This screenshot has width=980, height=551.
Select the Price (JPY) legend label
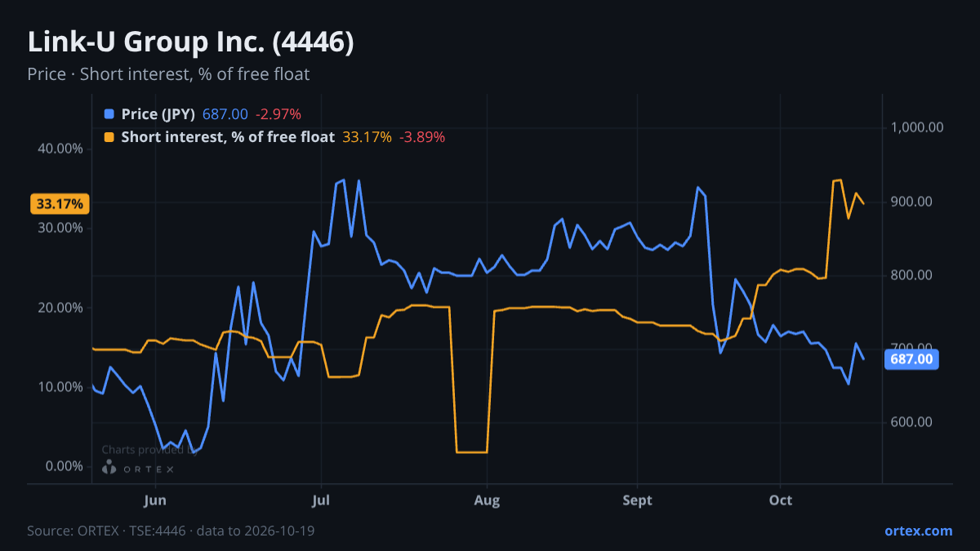tap(158, 114)
